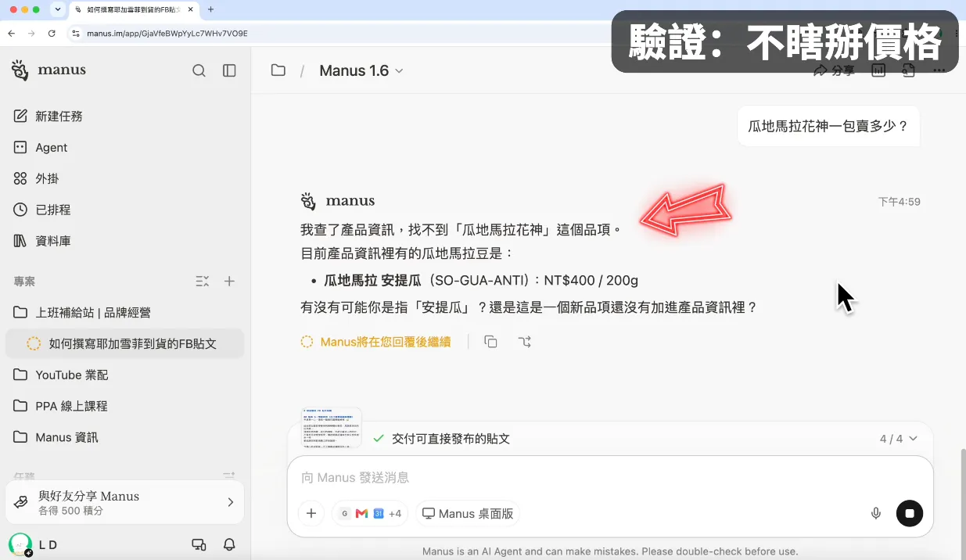Click the site info icon in address bar
Viewport: 966px width, 560px height.
pos(76,34)
